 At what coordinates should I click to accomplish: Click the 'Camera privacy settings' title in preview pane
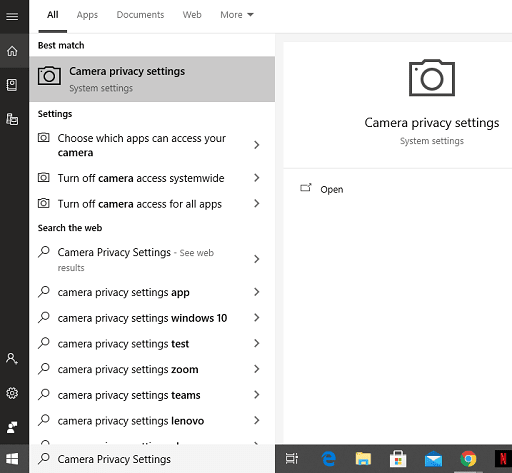432,123
